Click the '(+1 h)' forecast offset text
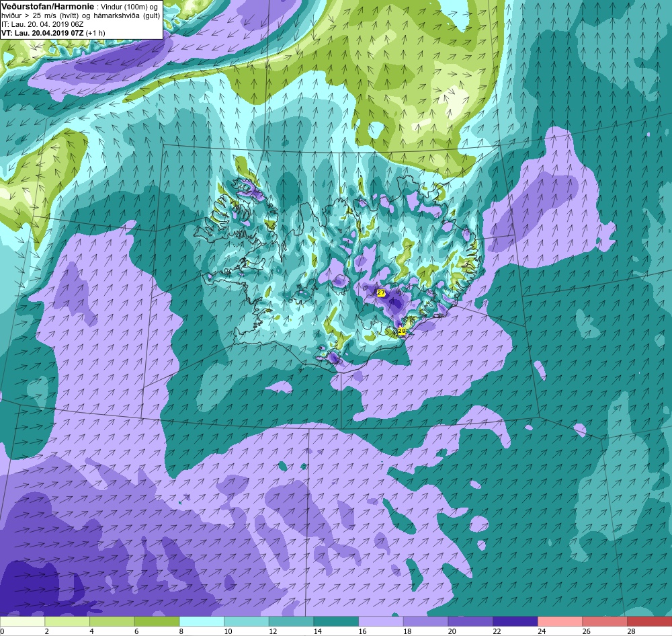The width and height of the screenshot is (672, 636). coord(95,32)
